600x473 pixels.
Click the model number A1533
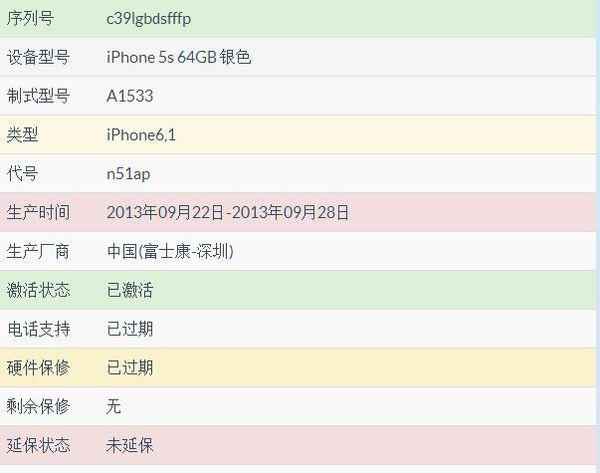coord(130,96)
